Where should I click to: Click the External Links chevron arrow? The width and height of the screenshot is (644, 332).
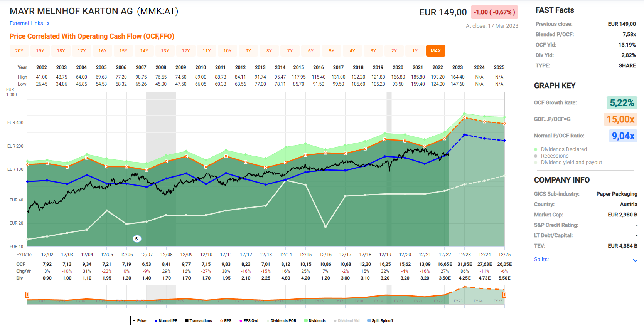point(48,23)
